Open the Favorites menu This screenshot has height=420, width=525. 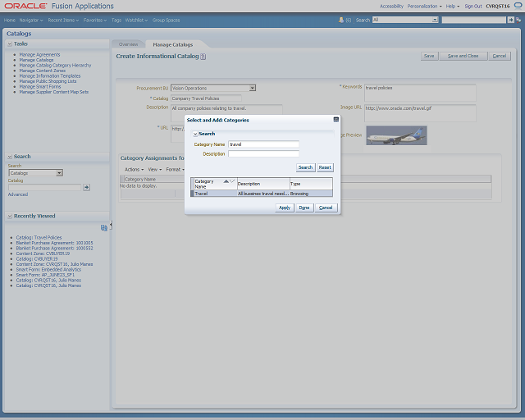95,20
